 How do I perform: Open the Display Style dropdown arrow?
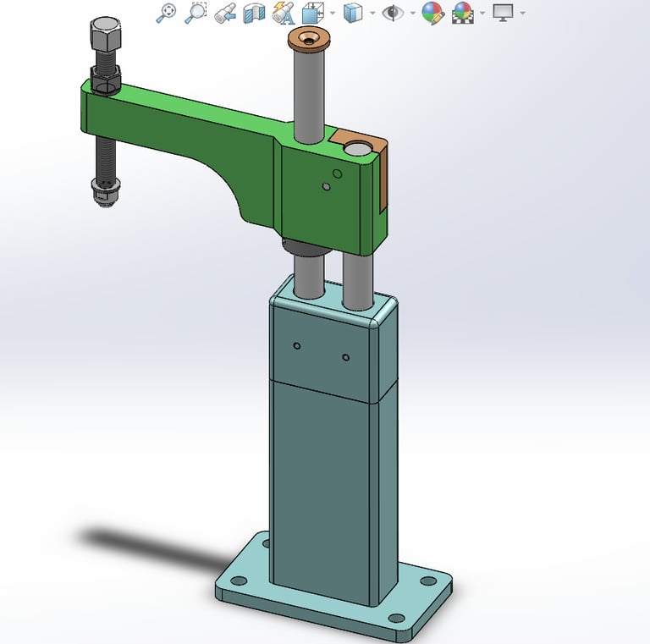(372, 14)
